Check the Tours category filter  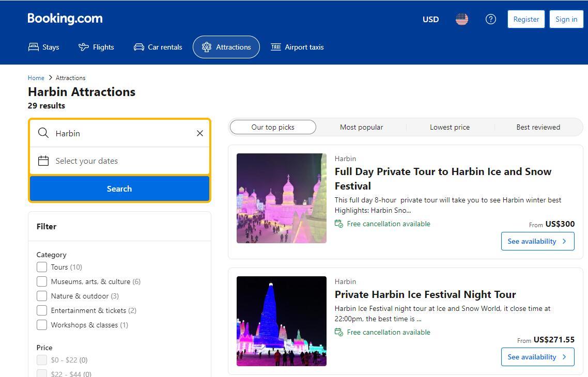tap(42, 267)
